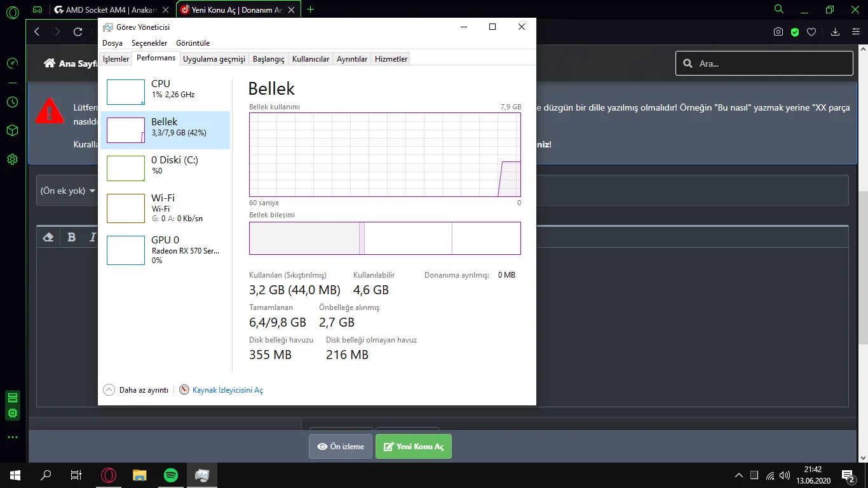This screenshot has height=488, width=868.
Task: Click the volume icon in the system tray
Action: [x=785, y=475]
